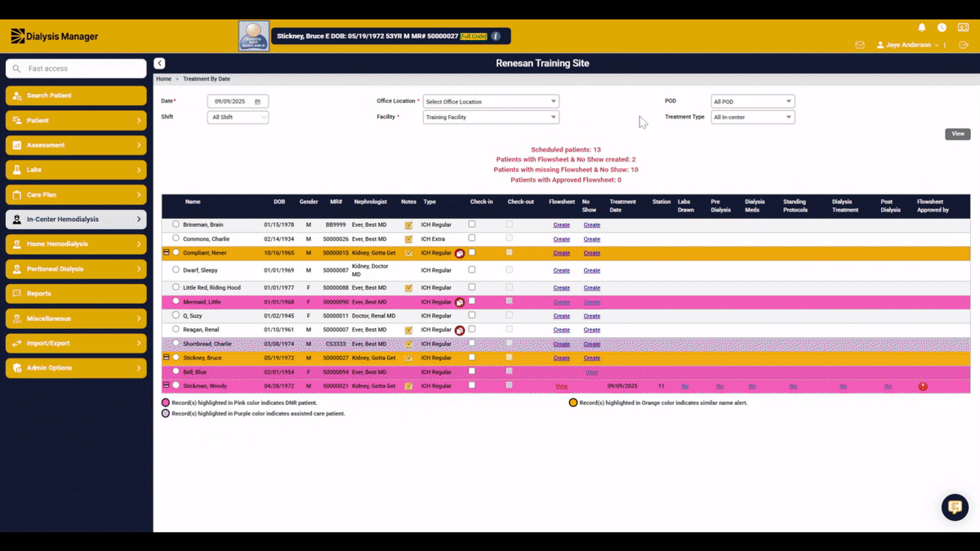Click the red alert icon for Reagan, Renal
This screenshot has height=551, width=980.
tap(460, 331)
